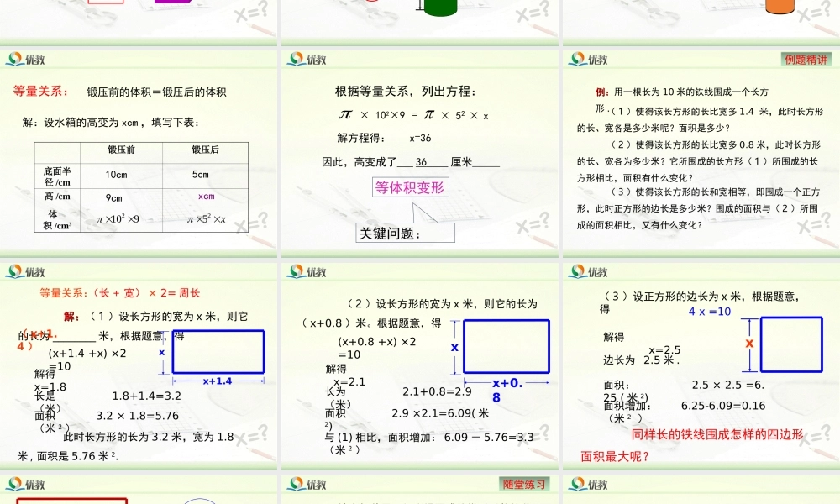Image resolution: width=840 pixels, height=504 pixels.
Task: Select the 优教 logo on the 根据等量关系 slide
Action: [302, 59]
